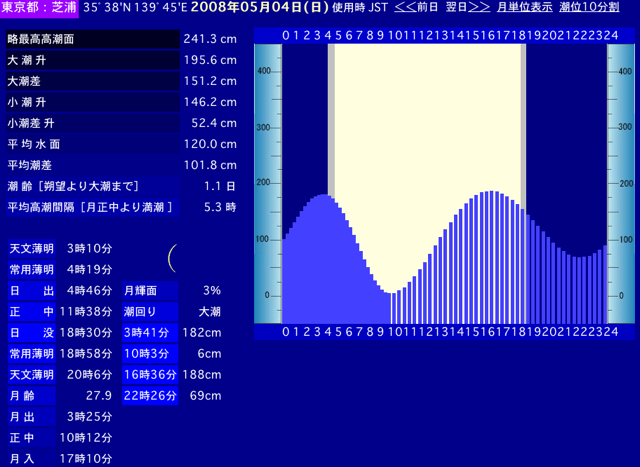The width and height of the screenshot is (640, 467).
Task: Go to next day via 翌日>> link
Action: (x=468, y=7)
